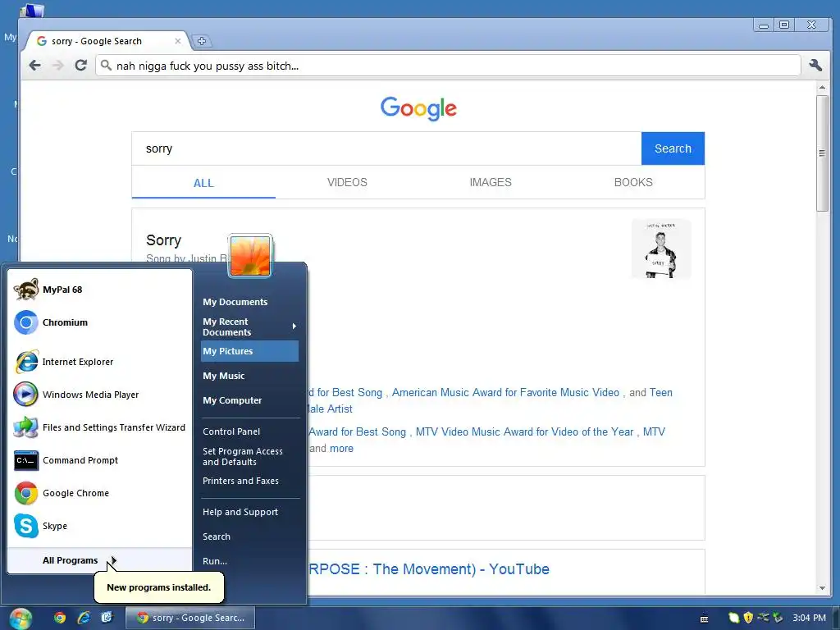Click the network connection tray icon

tap(763, 617)
